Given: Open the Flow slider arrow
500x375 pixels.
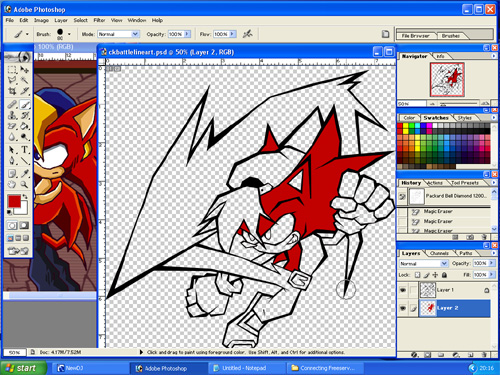Looking at the screenshot, I should pos(233,34).
